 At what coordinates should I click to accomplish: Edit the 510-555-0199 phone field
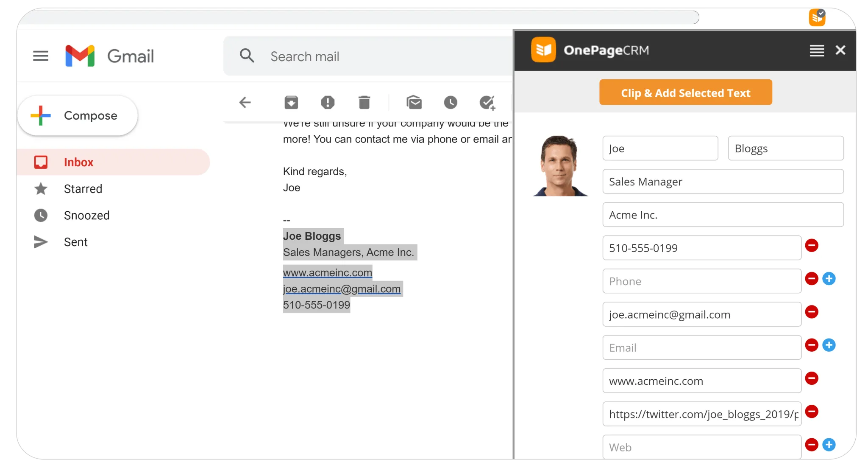click(x=702, y=248)
